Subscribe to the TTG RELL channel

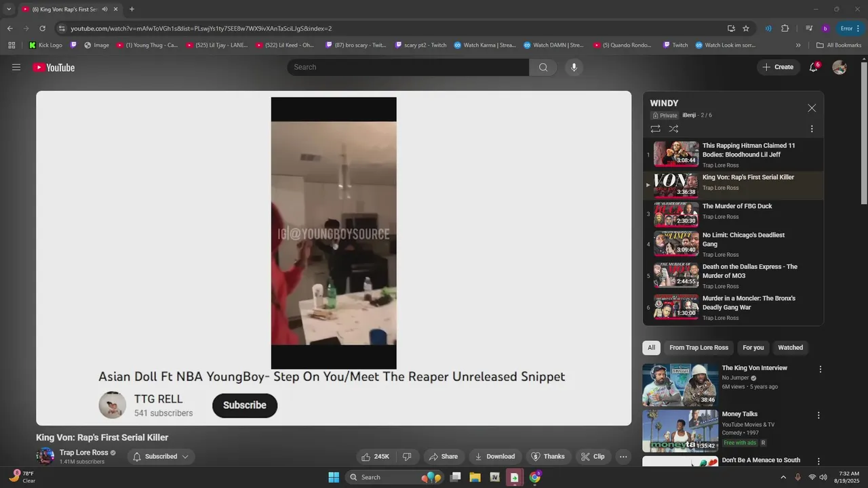coord(245,405)
